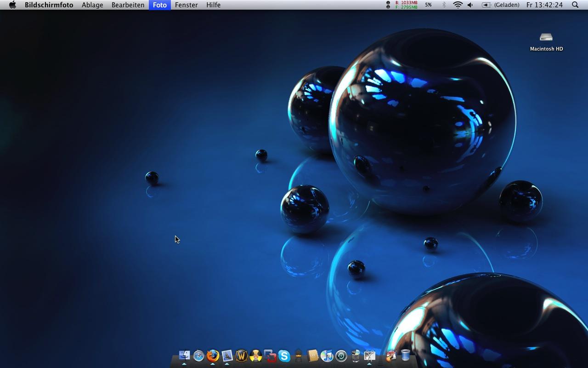Open the Trash in the Dock
The height and width of the screenshot is (368, 588).
click(x=405, y=355)
